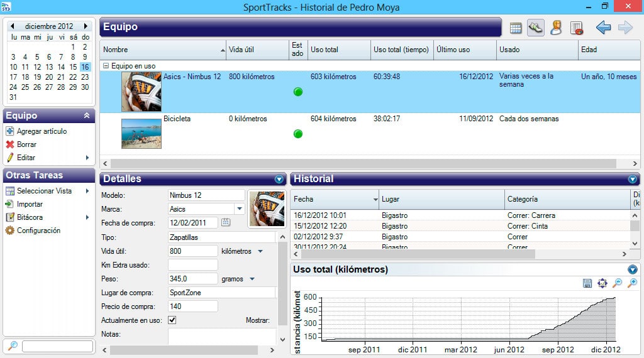Go to next month in calendar
644x358 pixels.
[86, 26]
